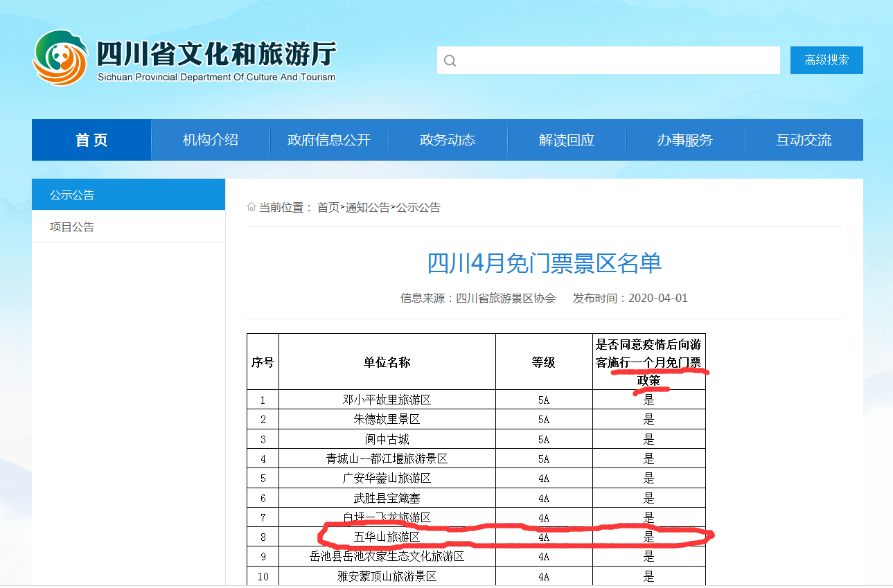Screen dimensions: 893x588
Task: Click the 五华山旅游区 row name
Action: pos(387,537)
